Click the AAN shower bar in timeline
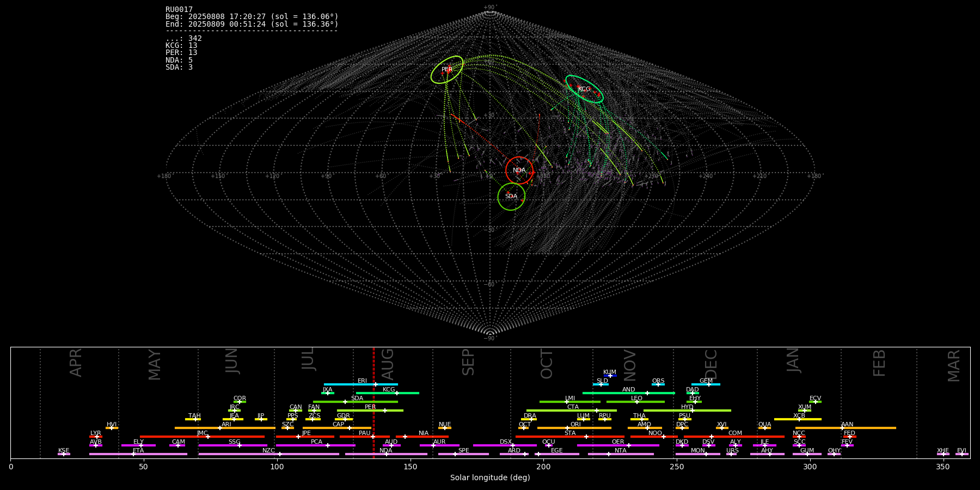The width and height of the screenshot is (980, 490). [x=846, y=428]
